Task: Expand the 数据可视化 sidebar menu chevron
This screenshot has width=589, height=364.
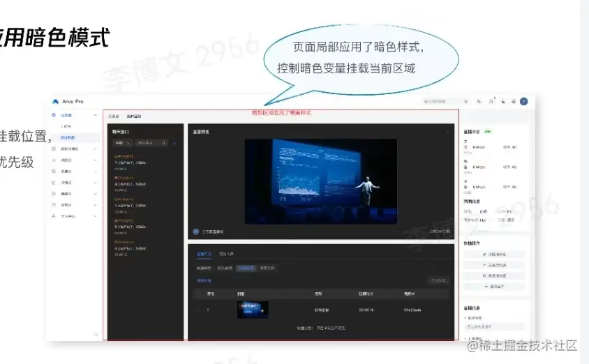Action: [x=96, y=149]
